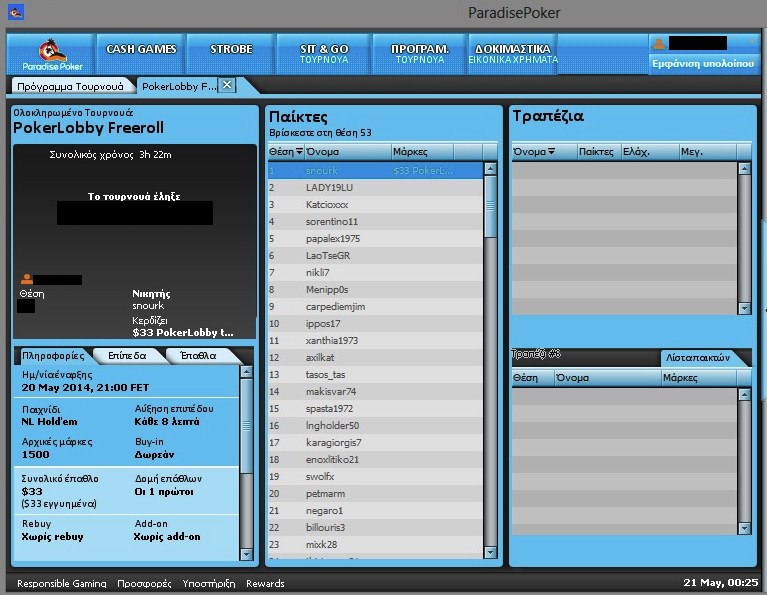
Task: Info panel scrollbar up arrow
Action: (247, 372)
